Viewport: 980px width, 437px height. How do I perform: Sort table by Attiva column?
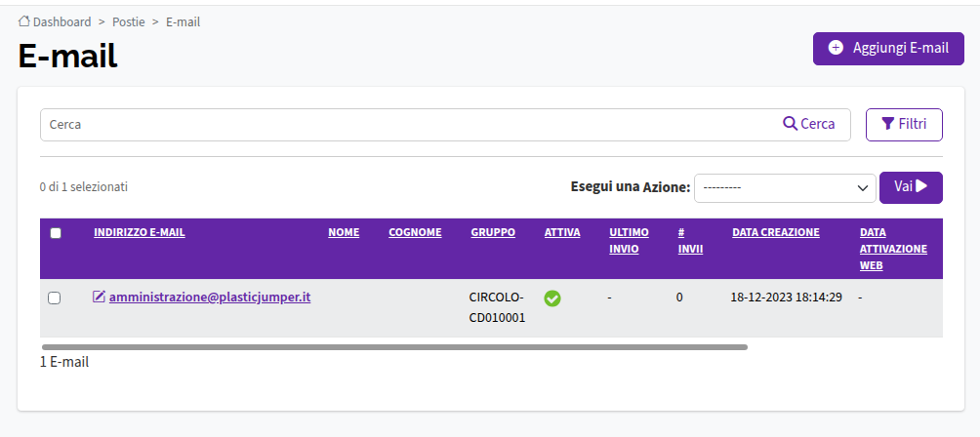(x=562, y=232)
